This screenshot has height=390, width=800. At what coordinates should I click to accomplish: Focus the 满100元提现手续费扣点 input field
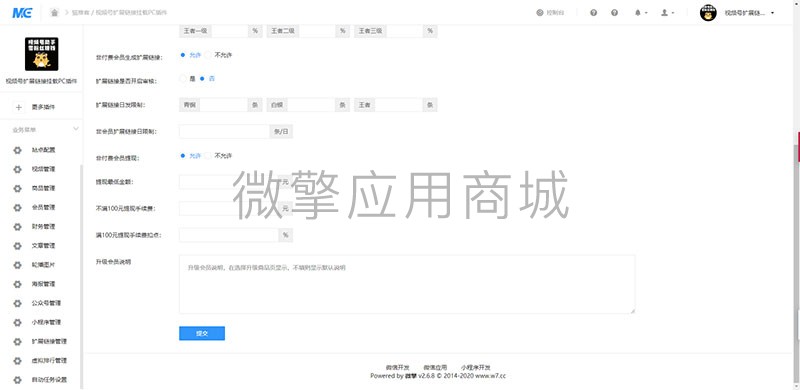click(229, 235)
